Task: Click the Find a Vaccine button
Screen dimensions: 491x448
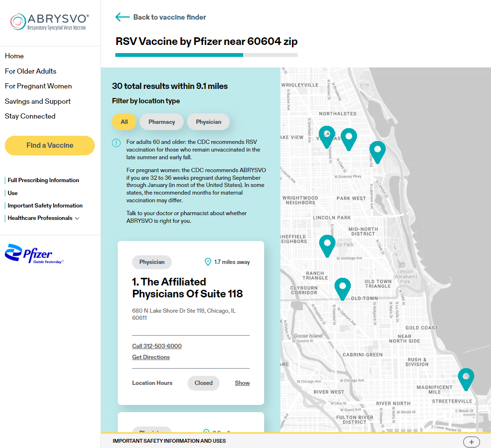Action: 50,145
